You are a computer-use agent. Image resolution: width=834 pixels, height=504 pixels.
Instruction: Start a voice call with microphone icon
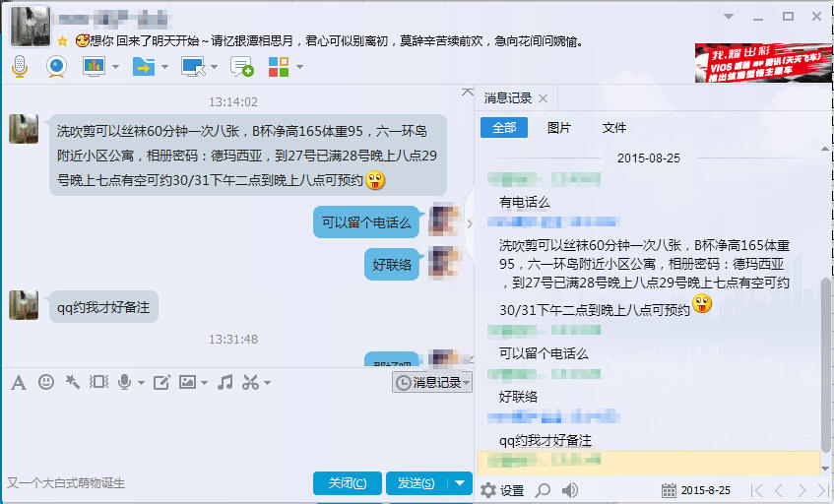point(19,66)
